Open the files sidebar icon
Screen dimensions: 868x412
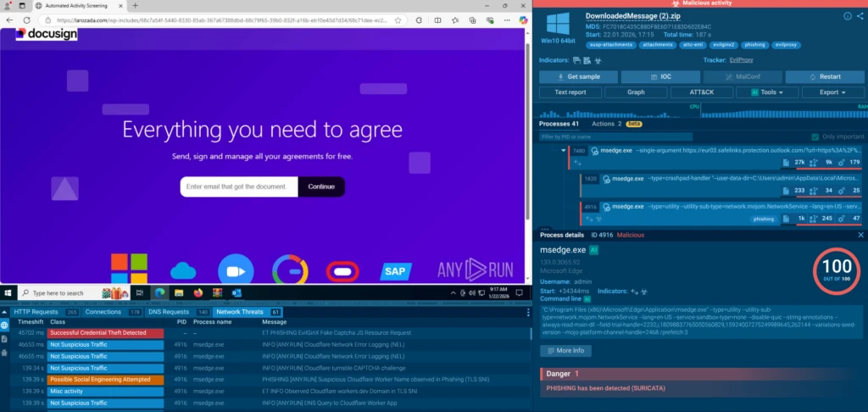pos(4,338)
